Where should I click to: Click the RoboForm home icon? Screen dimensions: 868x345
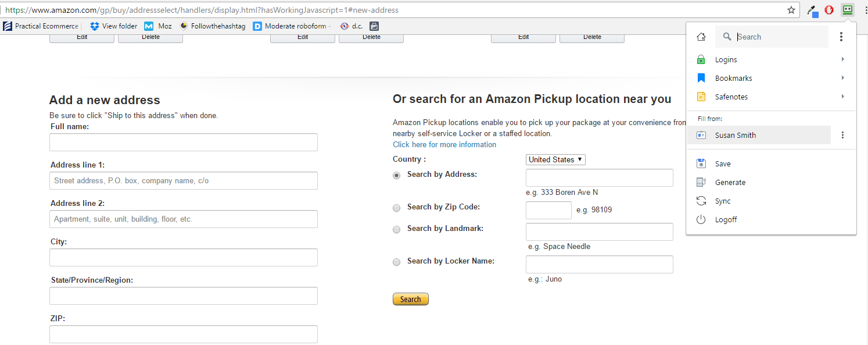click(701, 36)
